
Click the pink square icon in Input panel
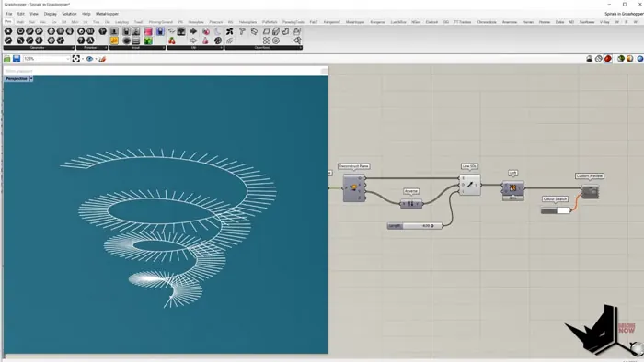pos(148,31)
